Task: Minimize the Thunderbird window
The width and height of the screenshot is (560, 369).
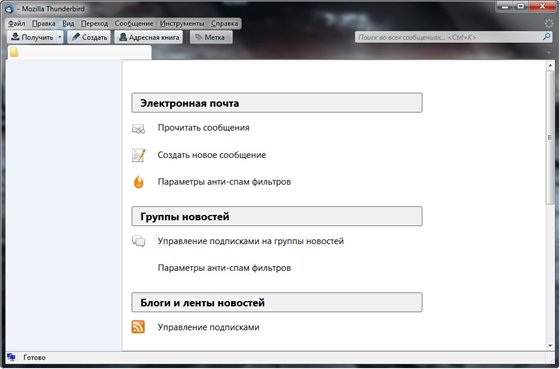Action: (505, 6)
